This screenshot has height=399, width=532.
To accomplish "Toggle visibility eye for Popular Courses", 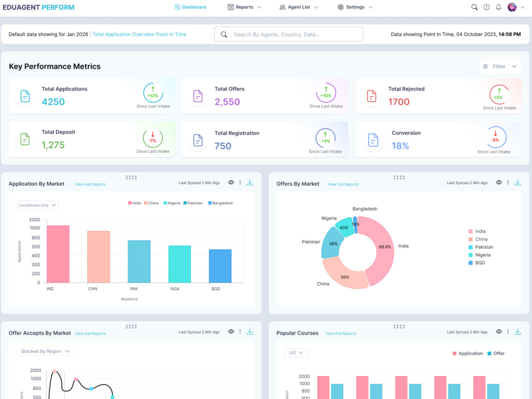I will pyautogui.click(x=499, y=332).
